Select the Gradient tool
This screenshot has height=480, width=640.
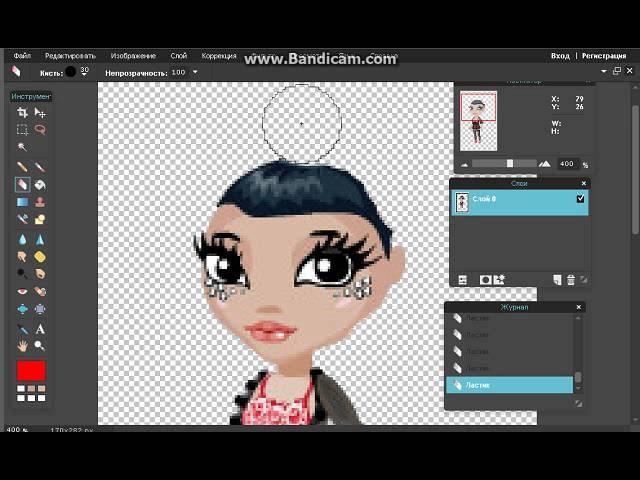pos(22,202)
